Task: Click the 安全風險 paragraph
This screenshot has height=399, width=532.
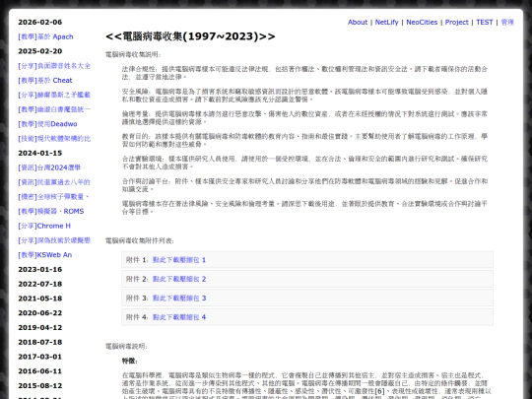Action: coord(304,96)
